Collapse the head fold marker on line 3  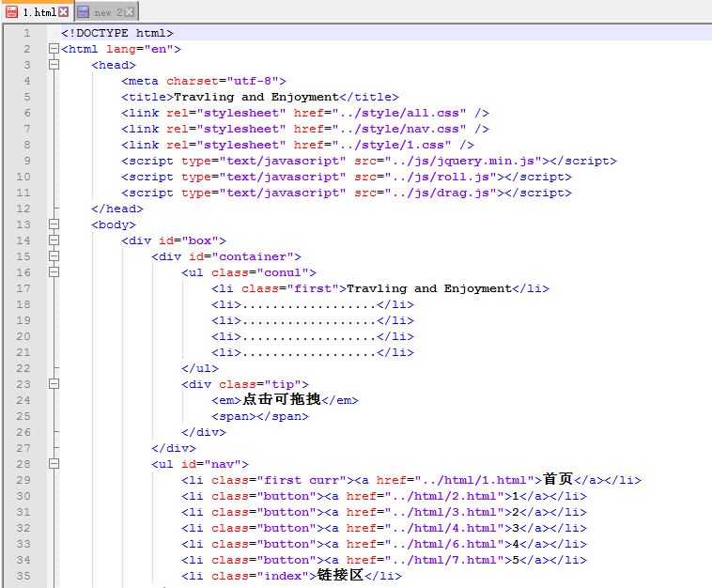(x=54, y=65)
